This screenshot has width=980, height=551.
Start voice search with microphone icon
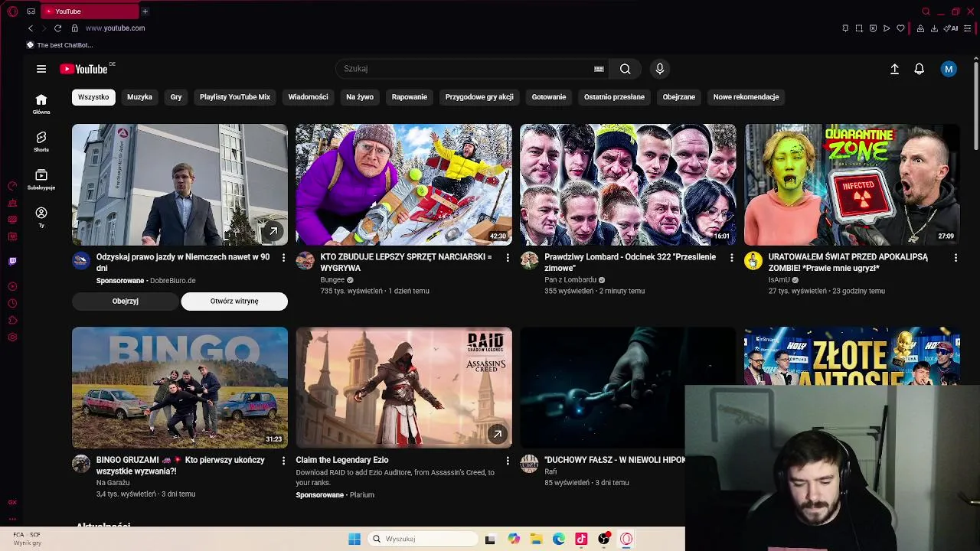tap(660, 69)
